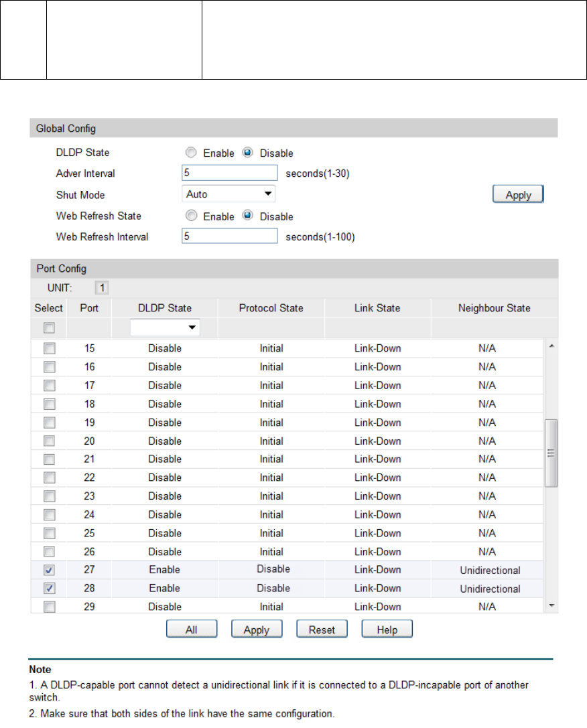Click the Link State column header
This screenshot has height=728, width=587.
(x=377, y=308)
